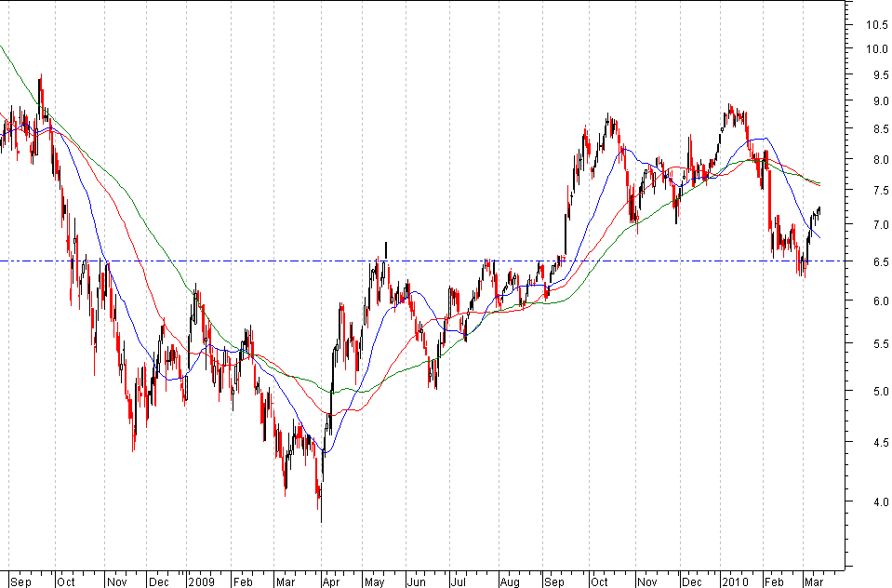The height and width of the screenshot is (588, 892).
Task: Click the 8.0 price axis value
Action: coord(880,159)
